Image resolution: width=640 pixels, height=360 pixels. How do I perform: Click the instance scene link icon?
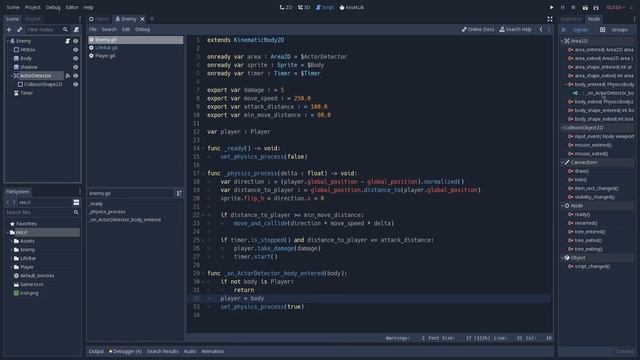click(20, 29)
